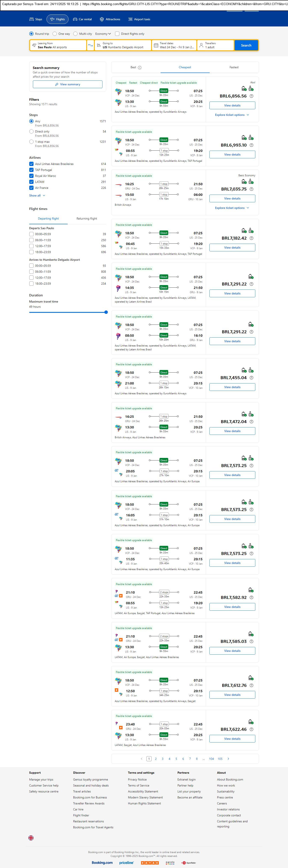The height and width of the screenshot is (868, 288).
Task: Uncheck the TAP Portugal airline filter
Action: 31,170
